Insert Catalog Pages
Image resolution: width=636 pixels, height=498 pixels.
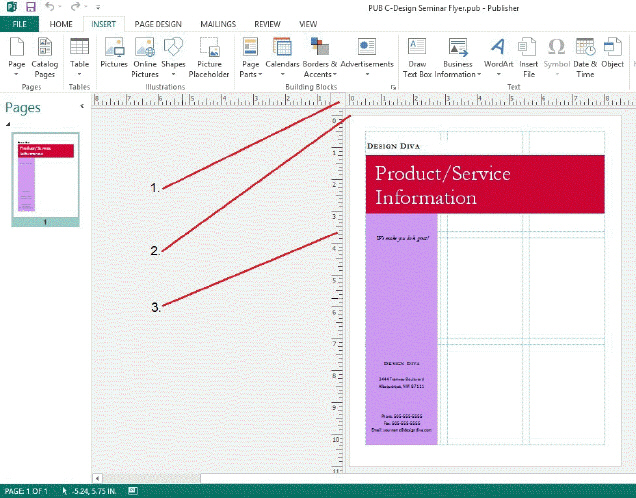click(45, 58)
